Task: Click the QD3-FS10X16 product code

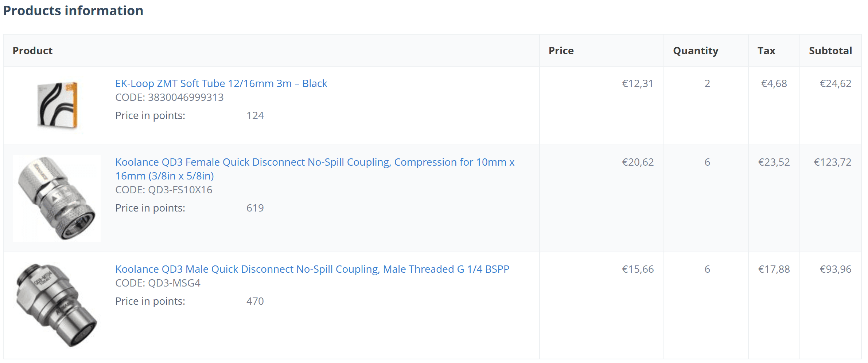Action: point(180,190)
